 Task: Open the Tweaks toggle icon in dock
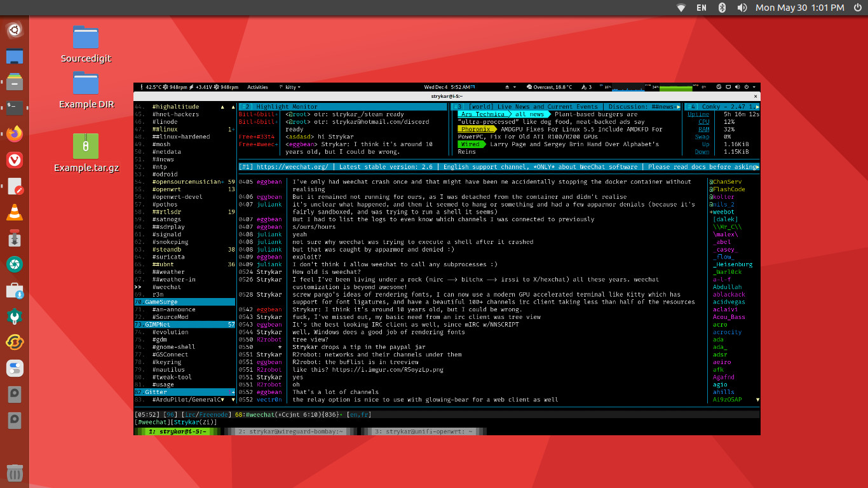pyautogui.click(x=15, y=368)
